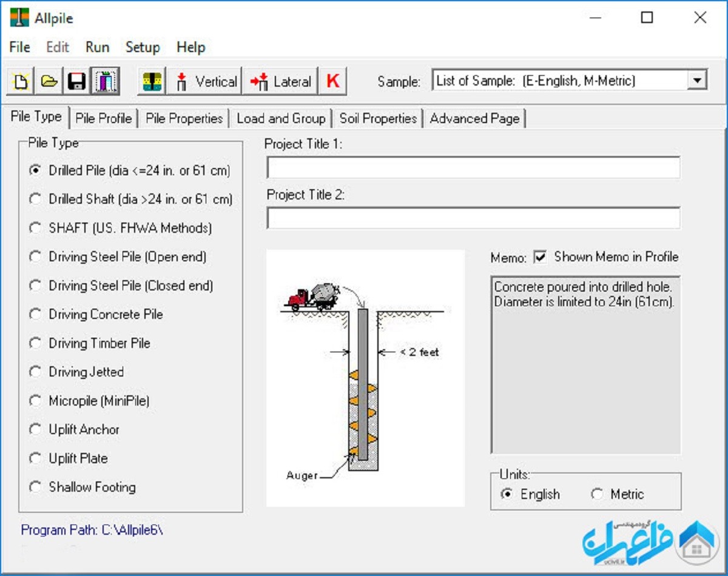Screen dimensions: 728x576
Task: Choose the Driving Timber Pile option
Action: tap(90, 343)
